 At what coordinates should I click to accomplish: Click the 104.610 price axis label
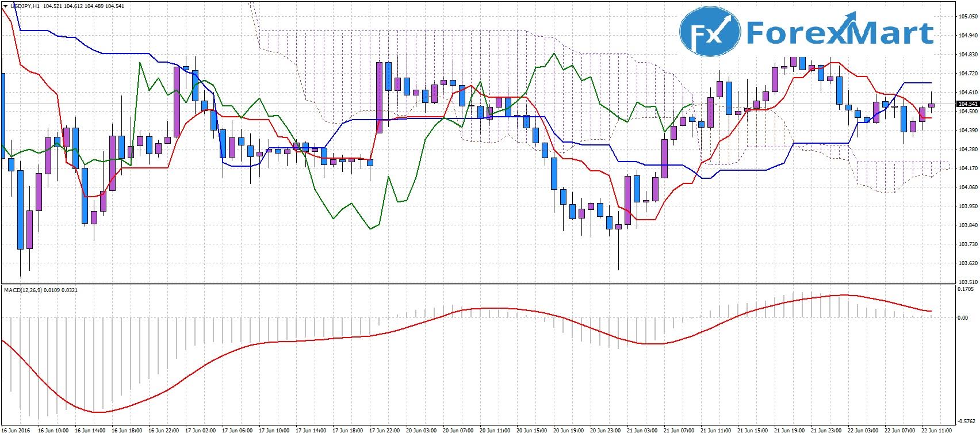(968, 93)
